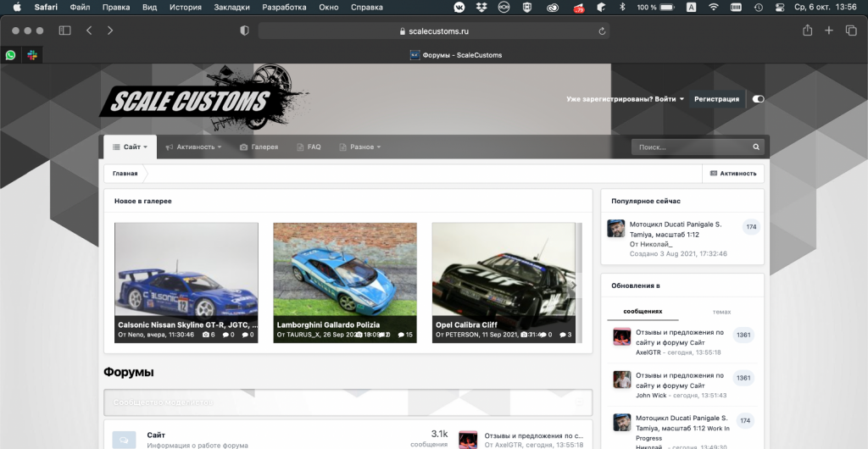
Task: Open the pinned WhatsApp tab icon
Action: pyautogui.click(x=10, y=55)
